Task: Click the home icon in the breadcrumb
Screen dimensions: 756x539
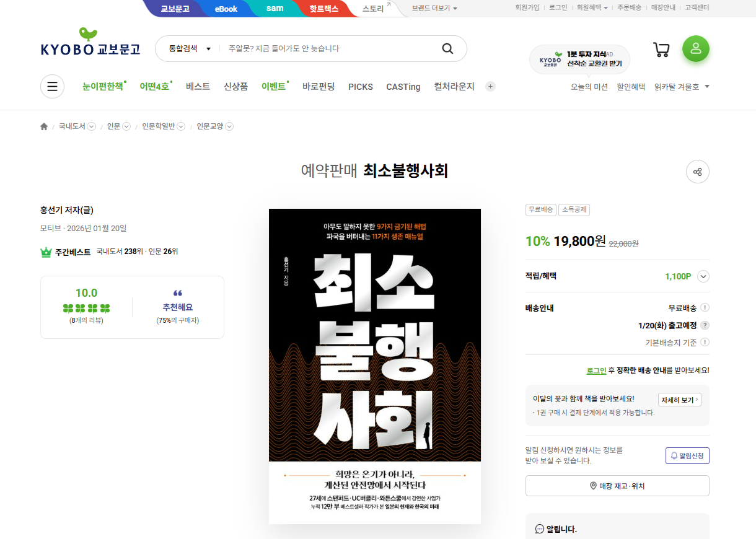Action: pyautogui.click(x=43, y=126)
